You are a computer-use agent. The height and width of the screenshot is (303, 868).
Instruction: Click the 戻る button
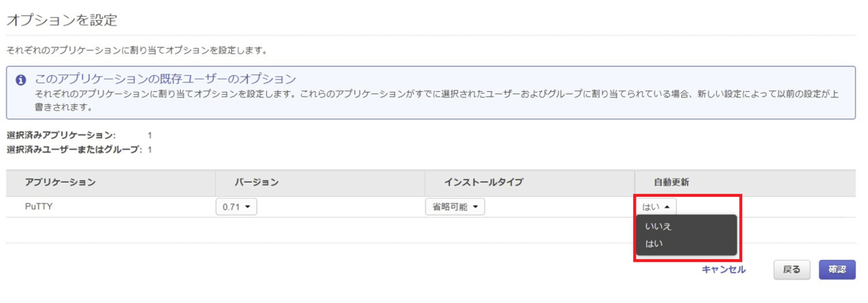(791, 270)
